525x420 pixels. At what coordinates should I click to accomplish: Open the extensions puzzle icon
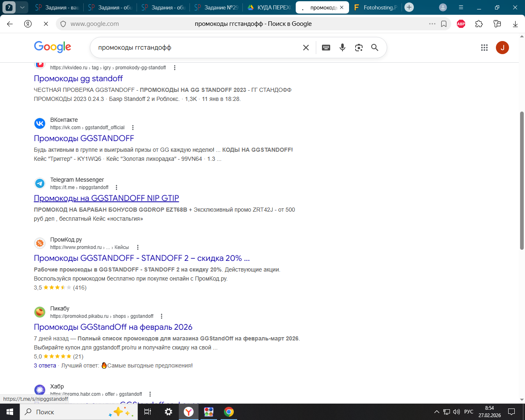coord(479,24)
